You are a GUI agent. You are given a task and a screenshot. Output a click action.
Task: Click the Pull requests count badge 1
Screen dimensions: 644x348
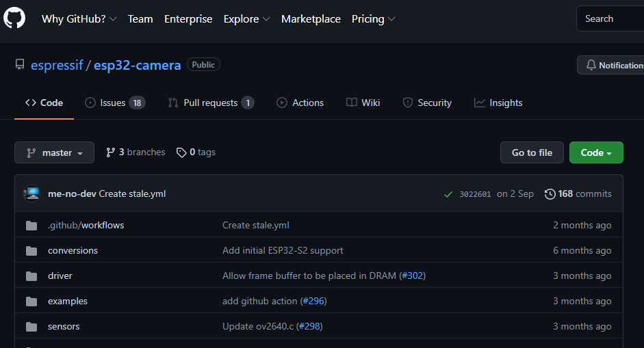click(x=248, y=103)
